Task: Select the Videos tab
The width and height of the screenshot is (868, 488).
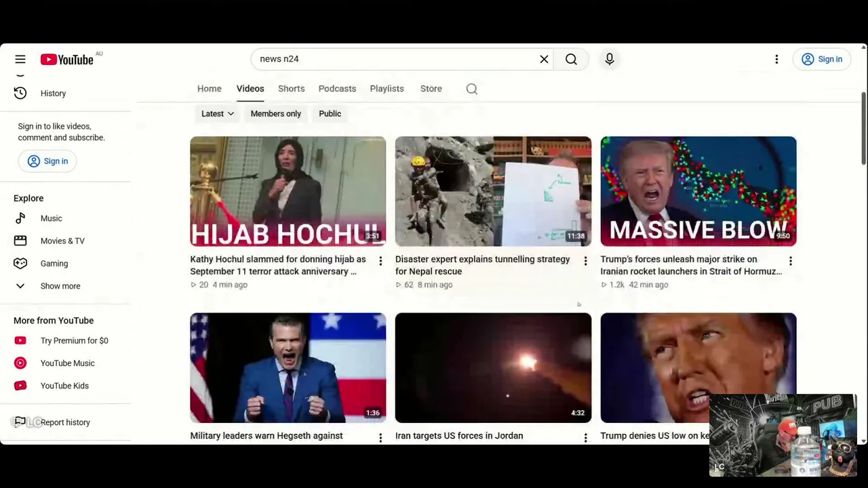Action: [x=250, y=89]
